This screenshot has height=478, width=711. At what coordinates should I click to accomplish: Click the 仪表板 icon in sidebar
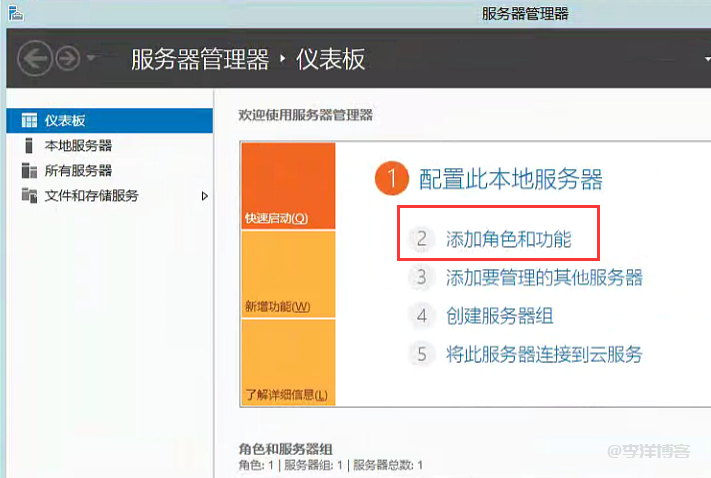[x=29, y=120]
